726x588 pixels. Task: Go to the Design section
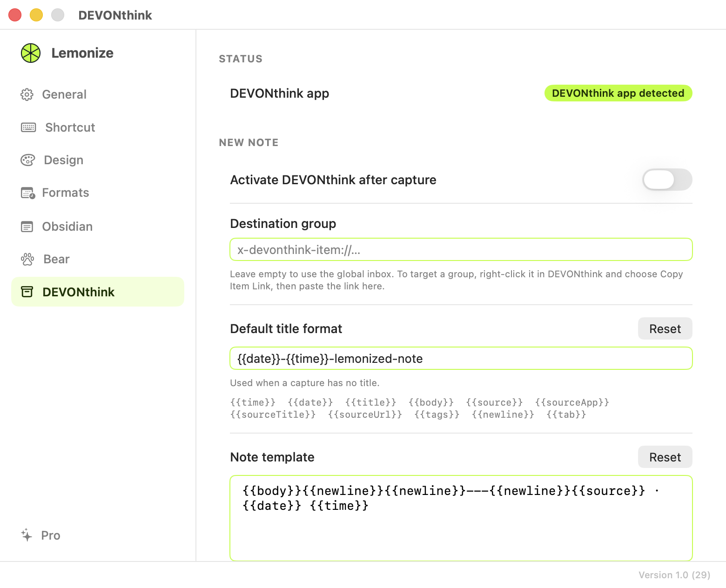[98, 160]
